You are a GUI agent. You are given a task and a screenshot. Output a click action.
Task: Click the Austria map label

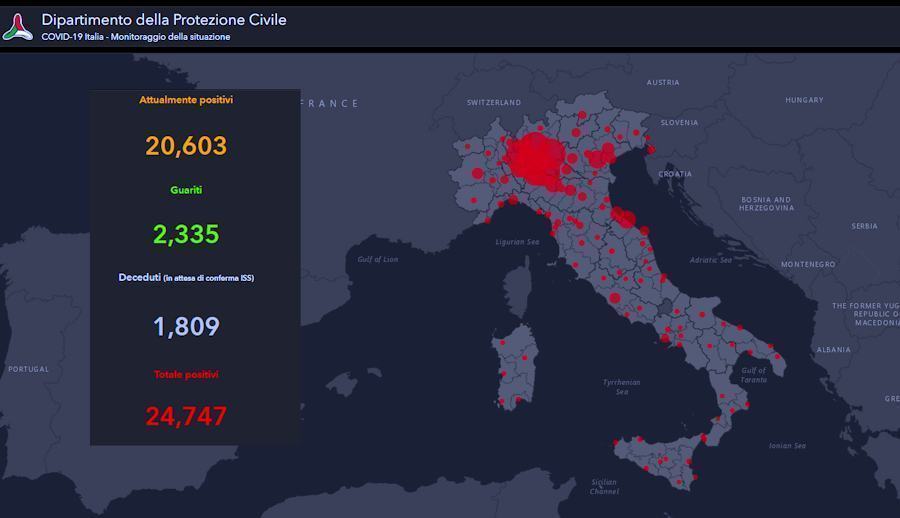tap(663, 83)
